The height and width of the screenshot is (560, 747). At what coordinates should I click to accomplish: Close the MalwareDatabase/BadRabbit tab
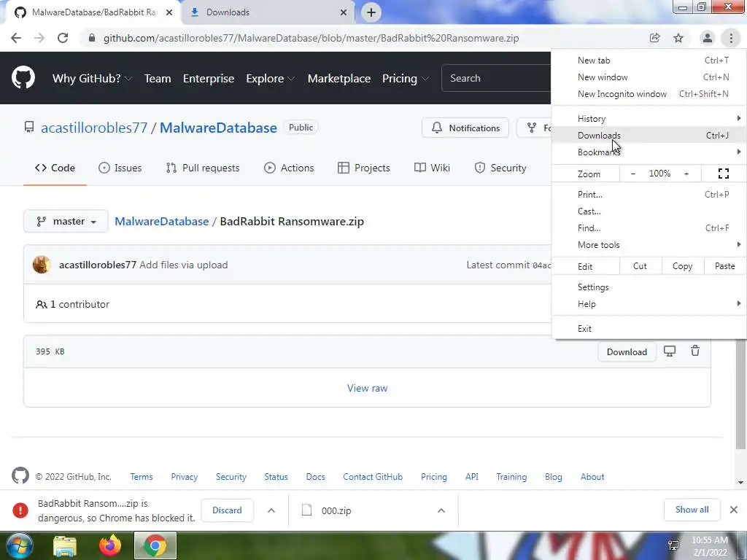coord(169,12)
